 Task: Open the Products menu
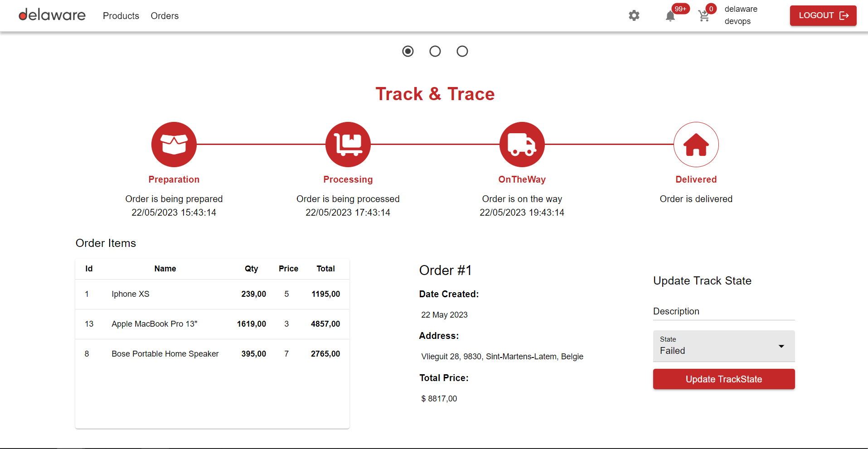(x=121, y=16)
